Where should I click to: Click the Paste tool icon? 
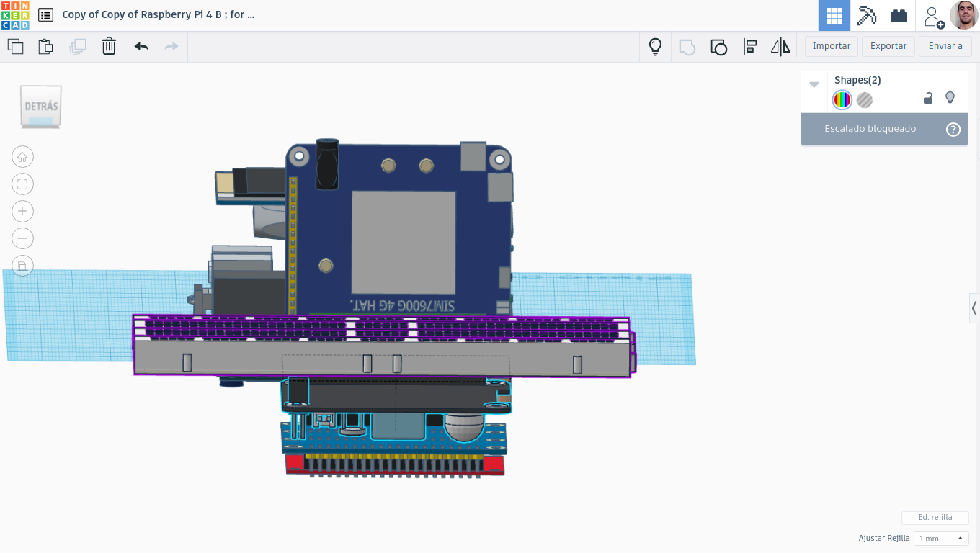pos(45,47)
